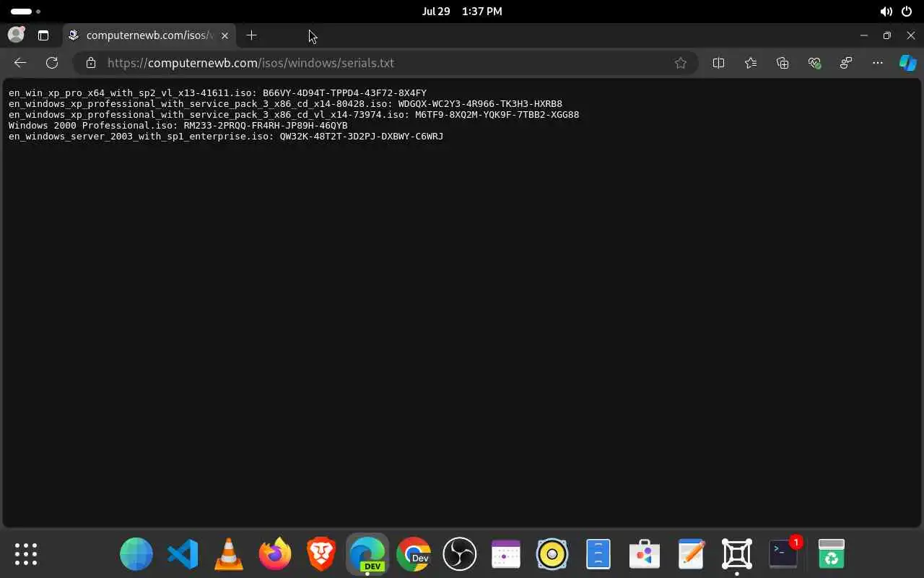Open the Files manager in dock
This screenshot has height=578, width=924.
click(598, 554)
